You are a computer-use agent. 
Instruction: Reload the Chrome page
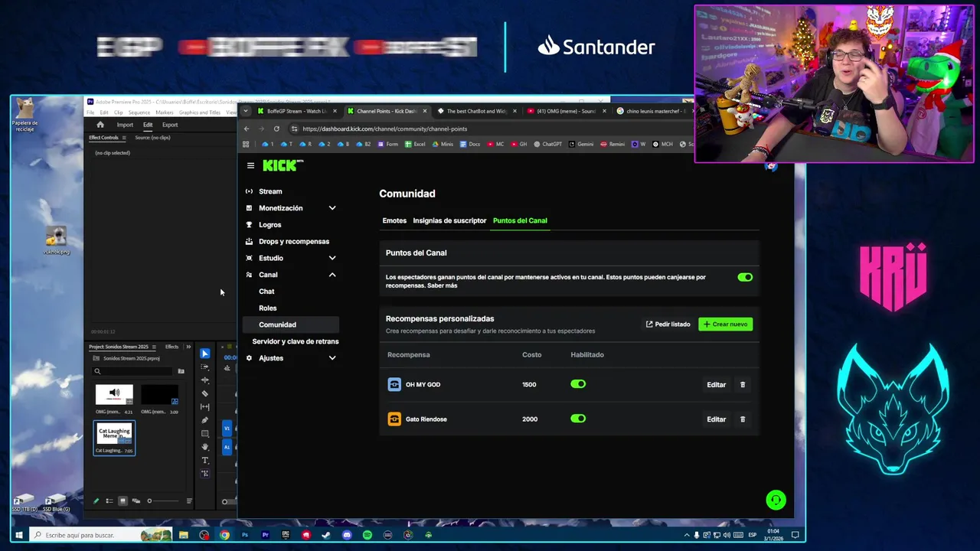coord(276,129)
